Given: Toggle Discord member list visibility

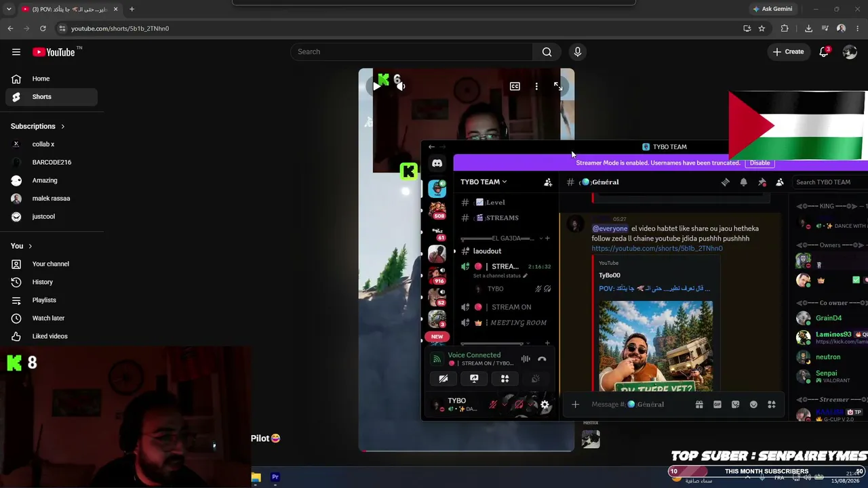Looking at the screenshot, I should (780, 182).
